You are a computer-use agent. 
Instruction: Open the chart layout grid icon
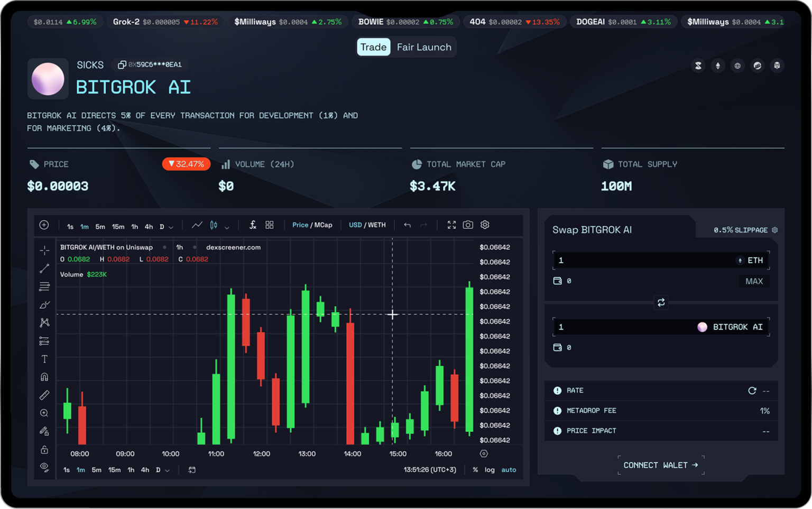tap(270, 225)
